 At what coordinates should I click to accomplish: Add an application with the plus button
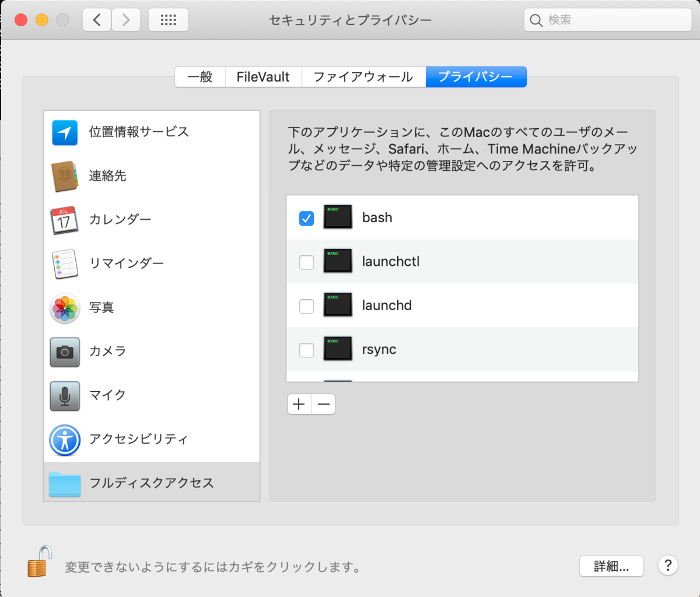coord(299,404)
